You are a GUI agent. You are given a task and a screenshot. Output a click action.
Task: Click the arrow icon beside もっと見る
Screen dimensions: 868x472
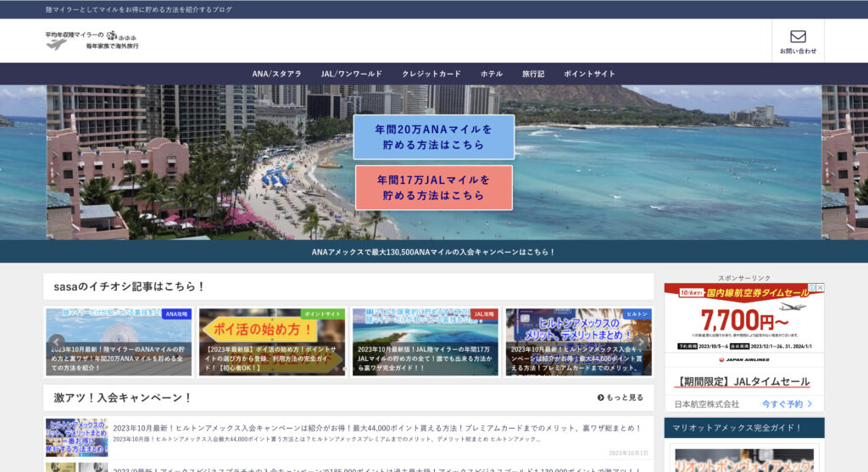[x=600, y=397]
